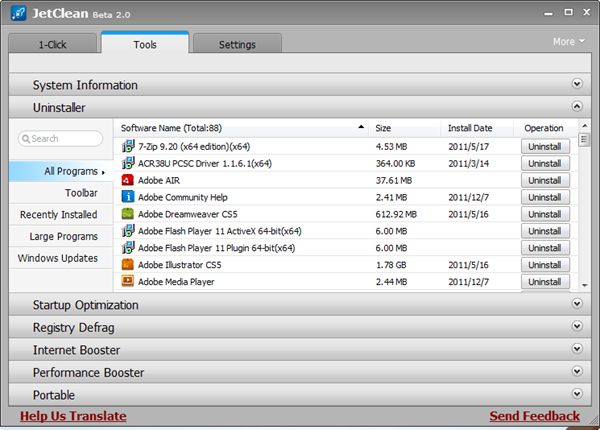This screenshot has width=600, height=430.
Task: Uninstall Adobe Community Help
Action: pos(545,197)
